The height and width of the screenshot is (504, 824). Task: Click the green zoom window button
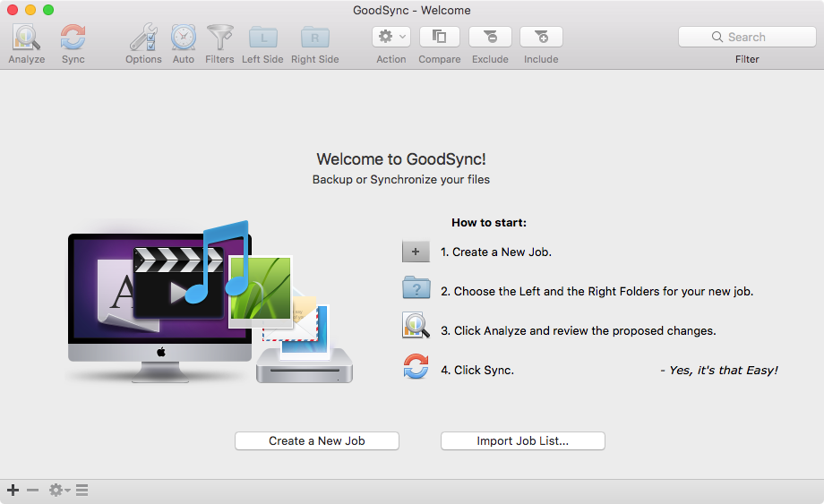(48, 10)
